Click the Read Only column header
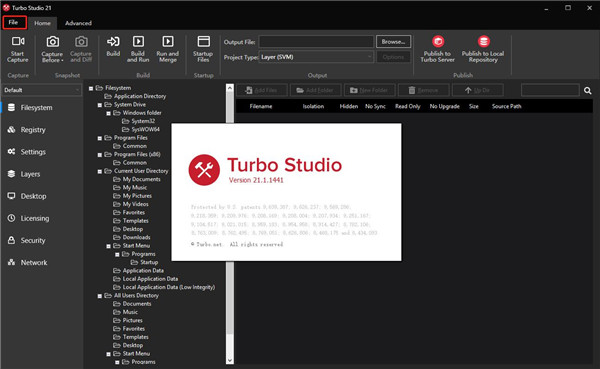Image resolution: width=600 pixels, height=369 pixels. pyautogui.click(x=408, y=106)
